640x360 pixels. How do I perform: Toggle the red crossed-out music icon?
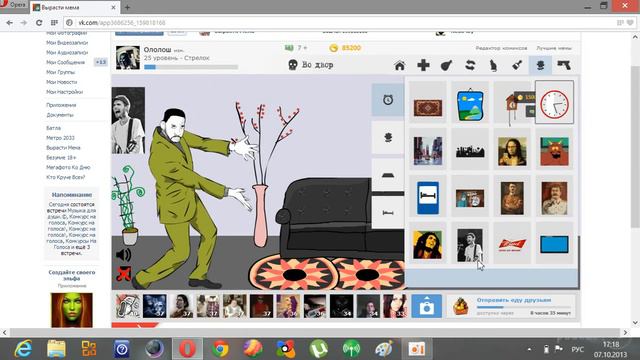coord(123,274)
